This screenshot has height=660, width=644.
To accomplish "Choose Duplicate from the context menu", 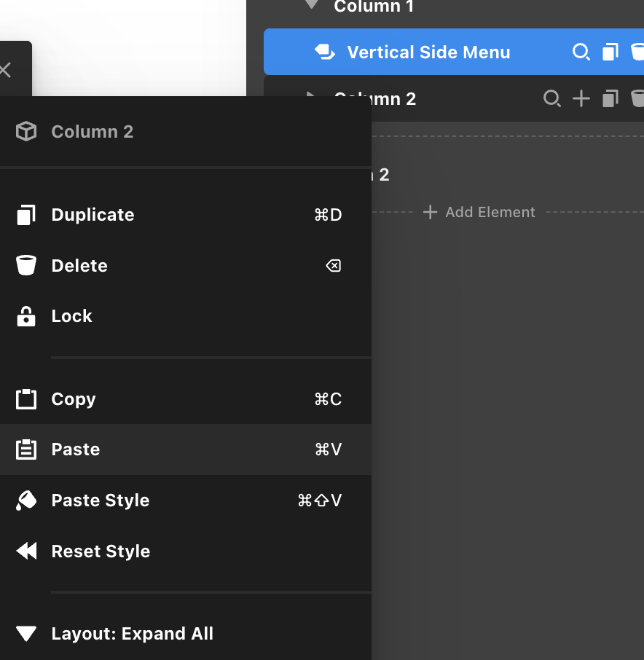I will (x=93, y=215).
